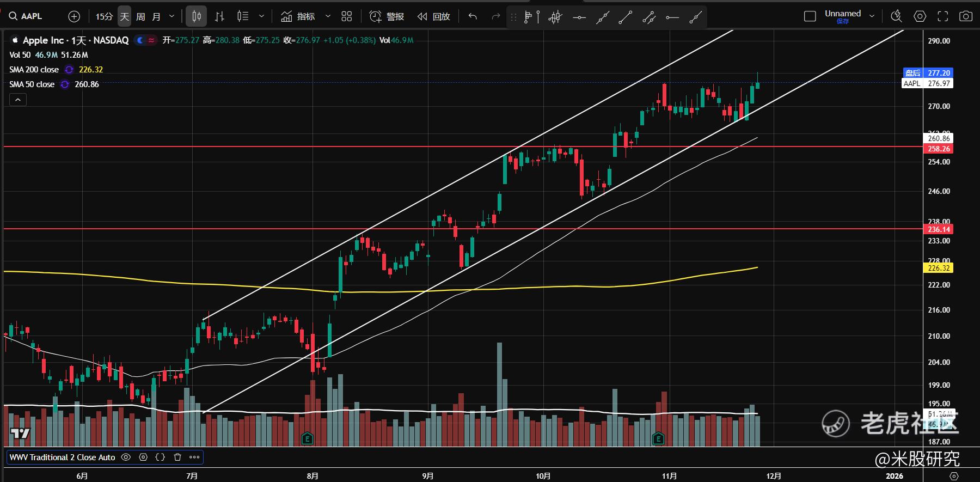Click the AAPL 276.97 last price label
The image size is (980, 482).
tap(928, 83)
